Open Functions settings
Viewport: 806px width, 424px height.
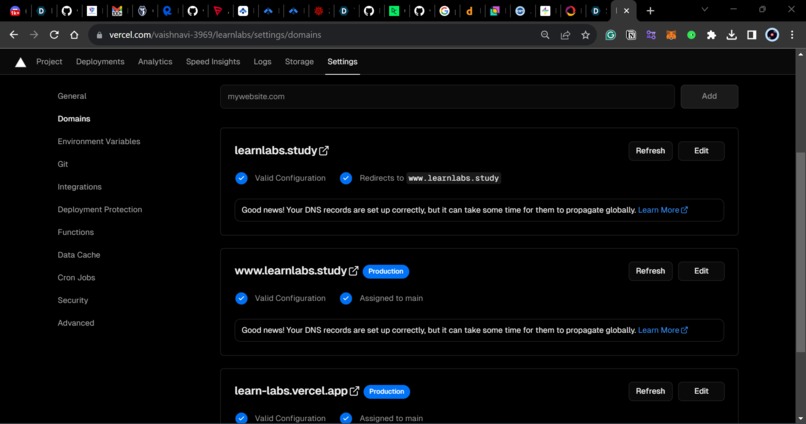click(x=76, y=232)
